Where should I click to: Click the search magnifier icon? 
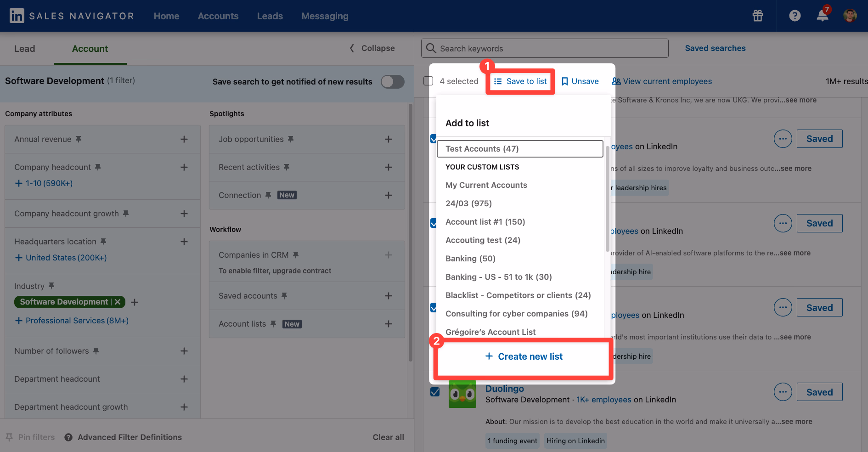431,48
